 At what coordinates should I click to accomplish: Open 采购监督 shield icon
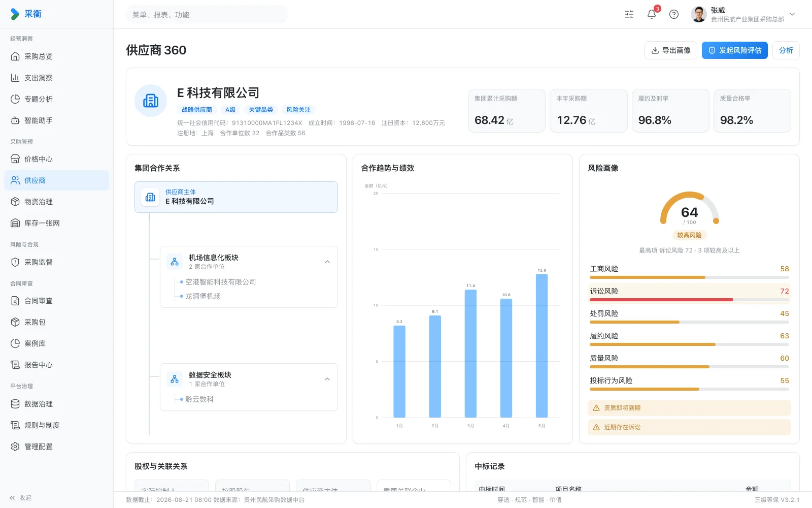15,262
